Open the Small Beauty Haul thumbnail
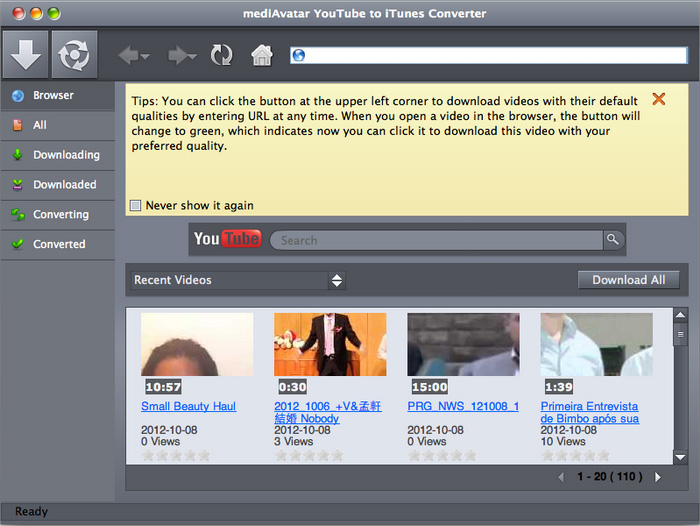 tap(197, 344)
